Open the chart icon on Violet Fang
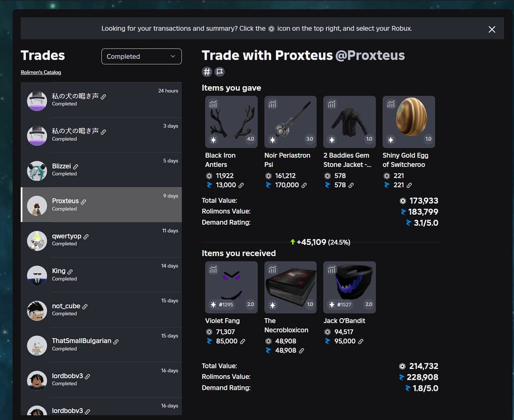 [213, 270]
